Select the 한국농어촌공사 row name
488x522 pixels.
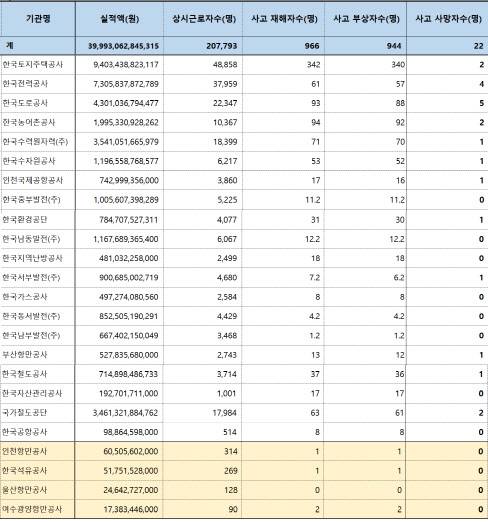click(x=29, y=122)
